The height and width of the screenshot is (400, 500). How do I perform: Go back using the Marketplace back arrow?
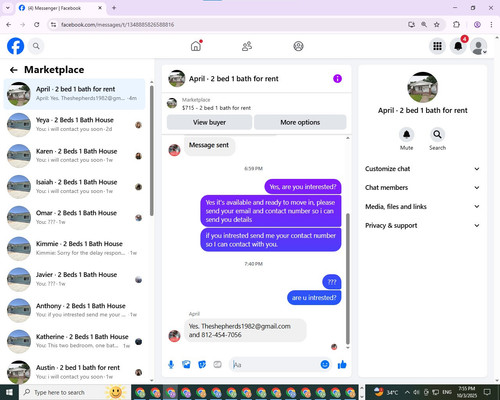click(x=13, y=70)
